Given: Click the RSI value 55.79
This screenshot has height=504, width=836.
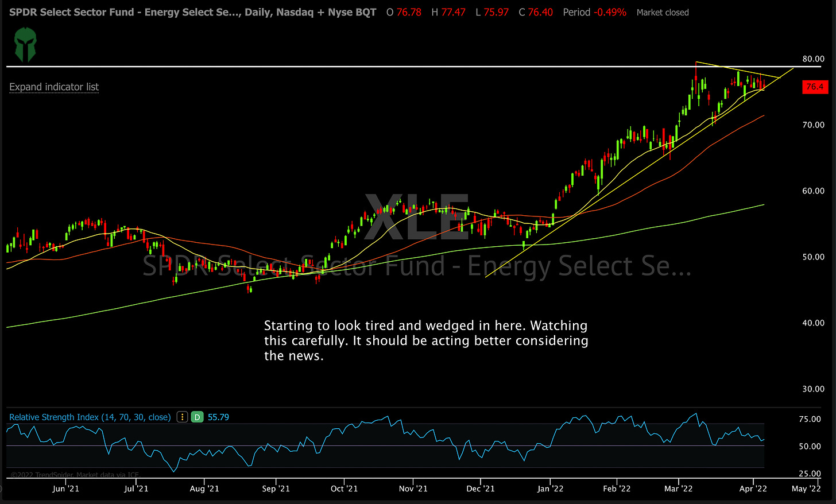Looking at the screenshot, I should (x=218, y=417).
